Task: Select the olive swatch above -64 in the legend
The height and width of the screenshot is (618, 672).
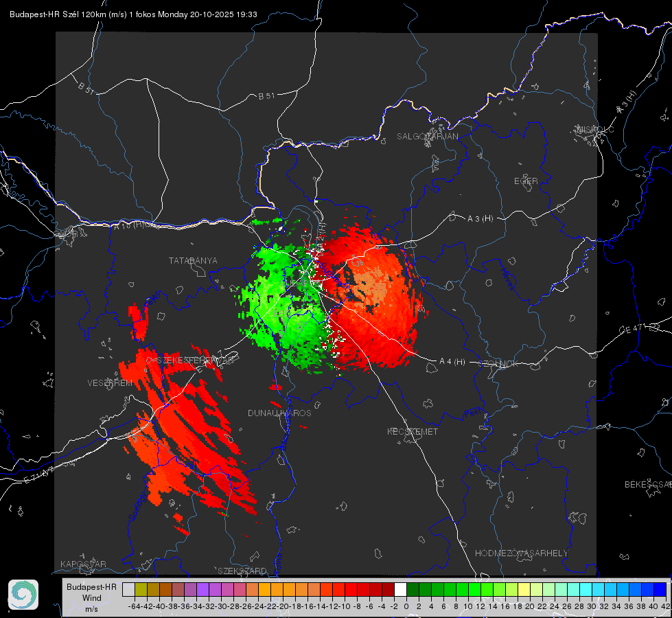Action: coord(141,589)
